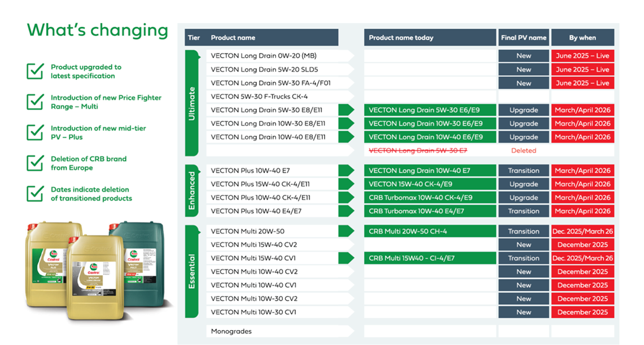Click green arrow after VECTON Long Drain 10W-30 E8/E11
This screenshot has height=345, width=644.
point(346,124)
